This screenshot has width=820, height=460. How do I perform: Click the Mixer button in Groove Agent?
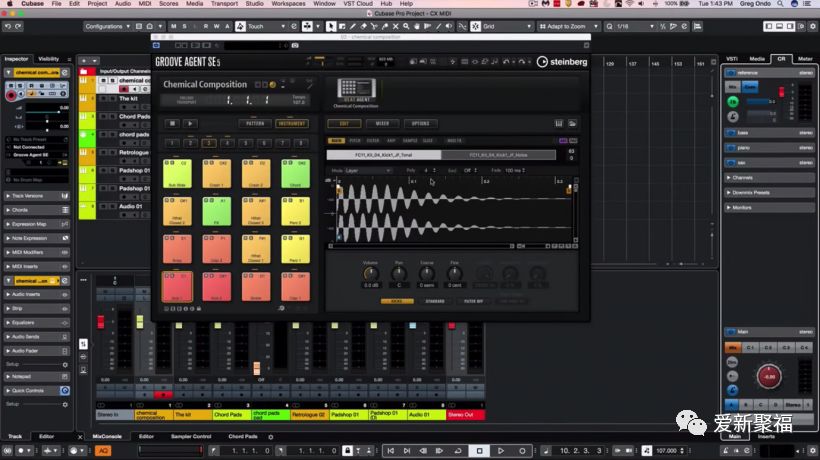pos(382,124)
